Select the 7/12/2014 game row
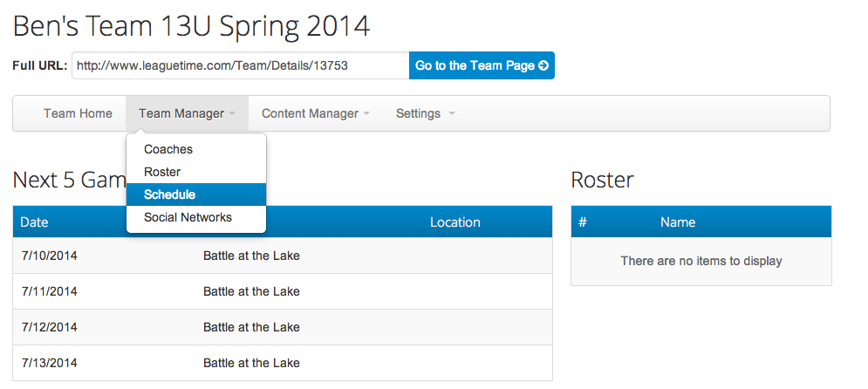 point(283,327)
